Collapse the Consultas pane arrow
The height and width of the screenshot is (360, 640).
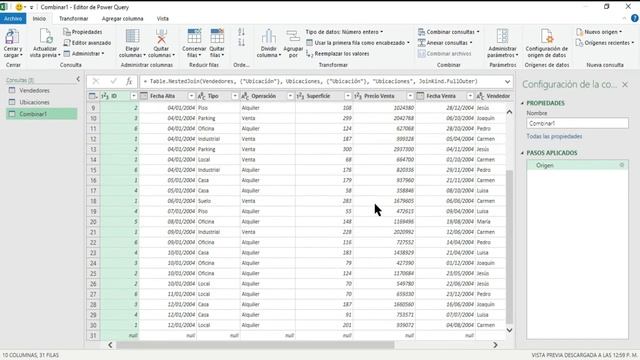pos(78,79)
